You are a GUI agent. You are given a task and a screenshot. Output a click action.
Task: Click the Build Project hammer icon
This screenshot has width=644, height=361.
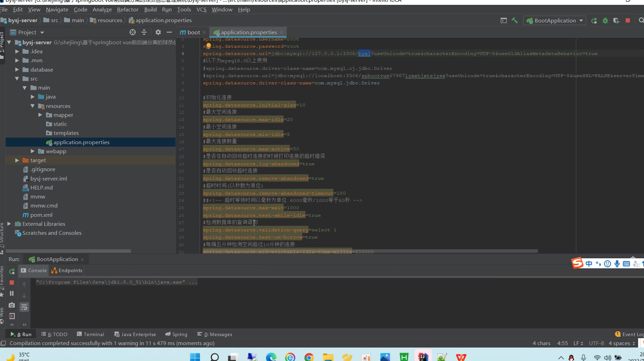tap(514, 20)
